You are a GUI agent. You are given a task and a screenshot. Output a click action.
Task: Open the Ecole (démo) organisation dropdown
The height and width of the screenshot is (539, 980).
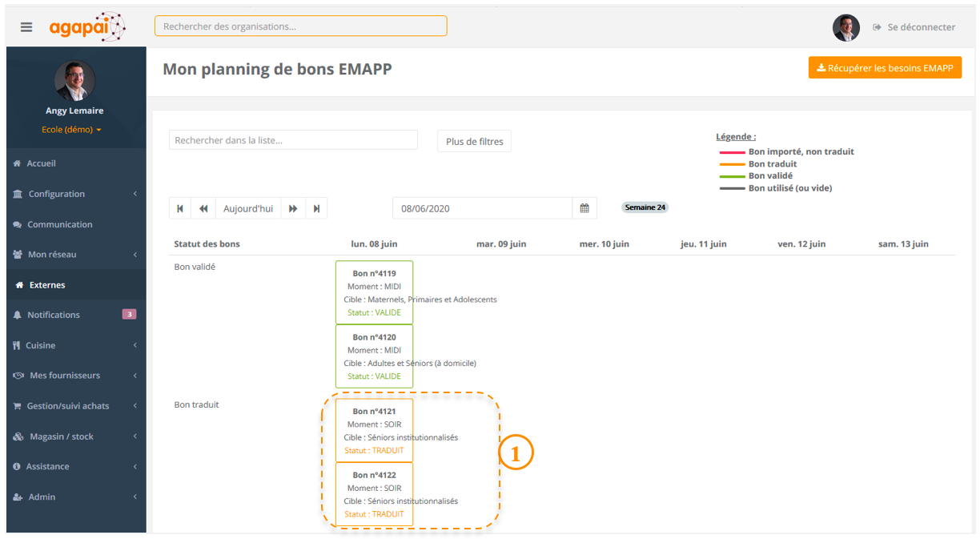pyautogui.click(x=71, y=130)
